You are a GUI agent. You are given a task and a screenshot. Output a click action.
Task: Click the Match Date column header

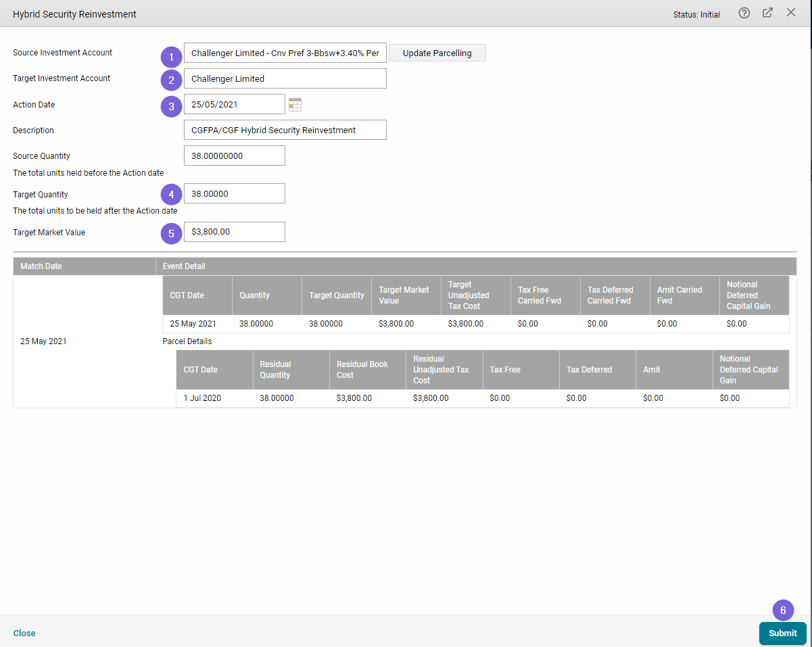point(85,266)
